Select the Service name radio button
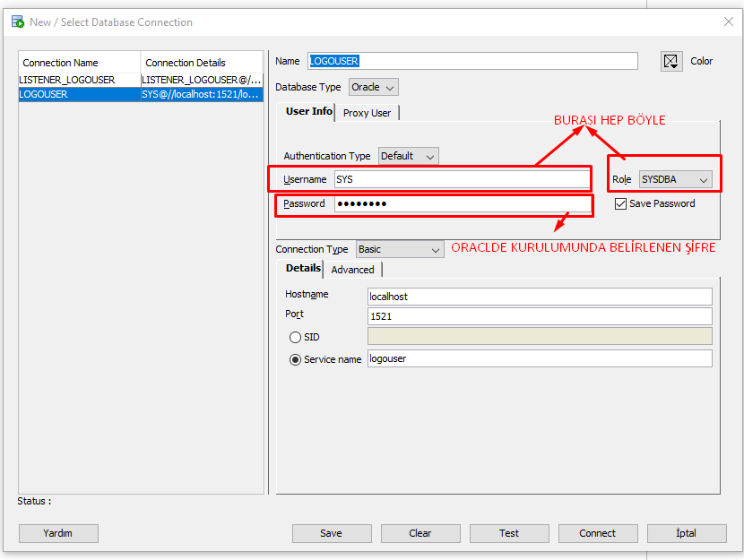The height and width of the screenshot is (560, 744). 295,359
